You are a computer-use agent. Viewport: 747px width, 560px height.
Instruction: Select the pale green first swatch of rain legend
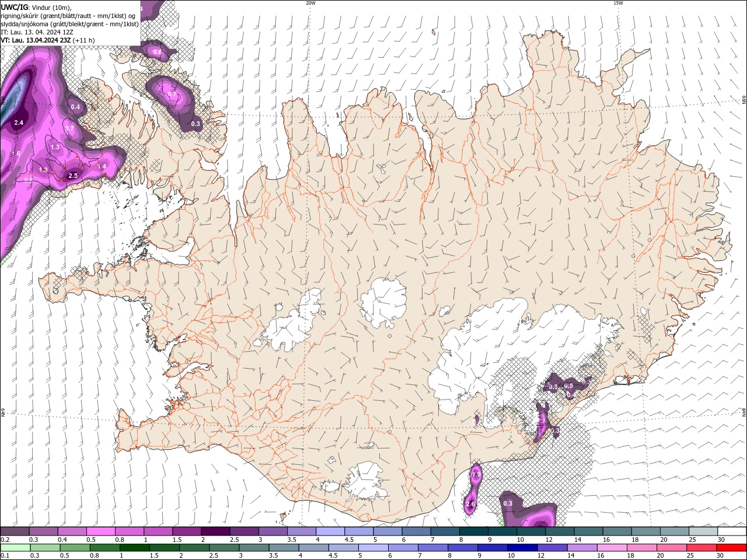[x=15, y=548]
